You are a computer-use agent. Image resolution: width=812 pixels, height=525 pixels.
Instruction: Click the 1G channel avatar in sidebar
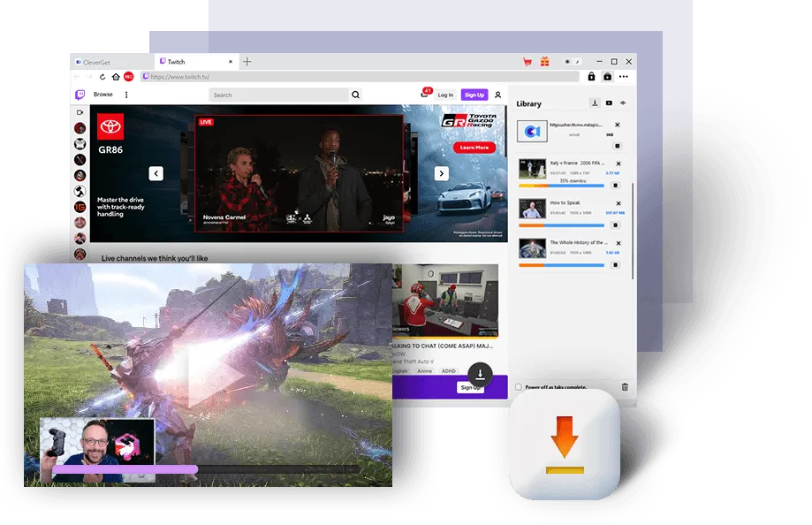click(80, 207)
